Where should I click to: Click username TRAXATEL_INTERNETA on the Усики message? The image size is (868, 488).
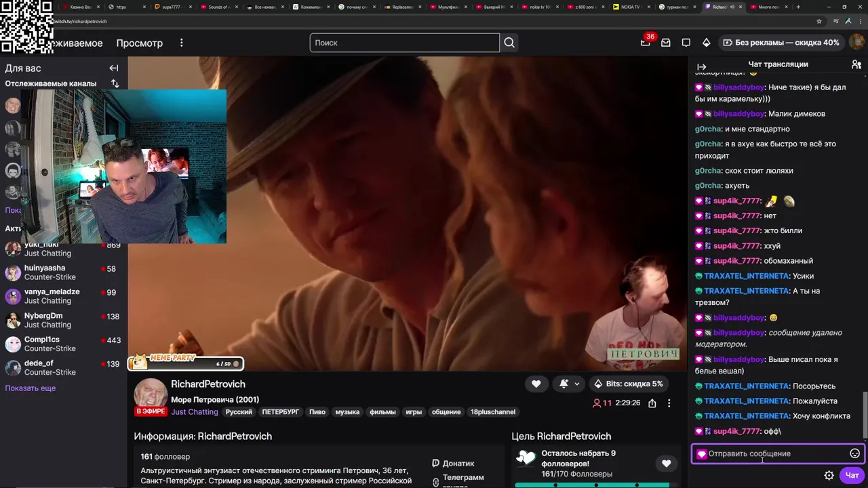point(746,276)
